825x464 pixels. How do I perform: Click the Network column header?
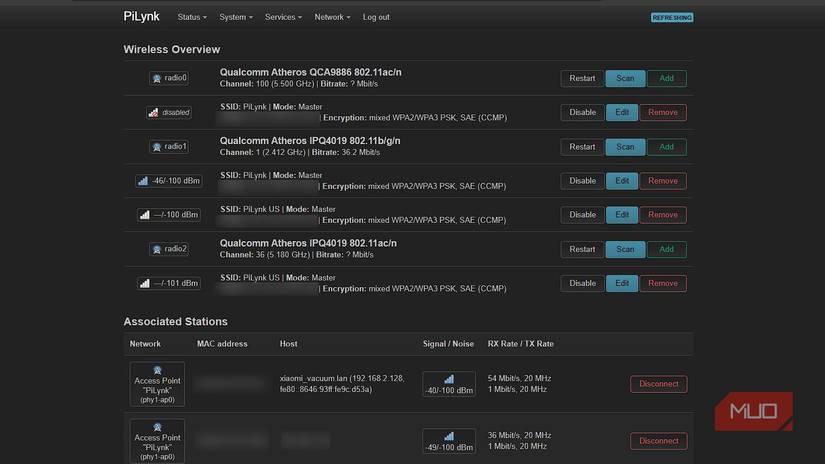(145, 344)
